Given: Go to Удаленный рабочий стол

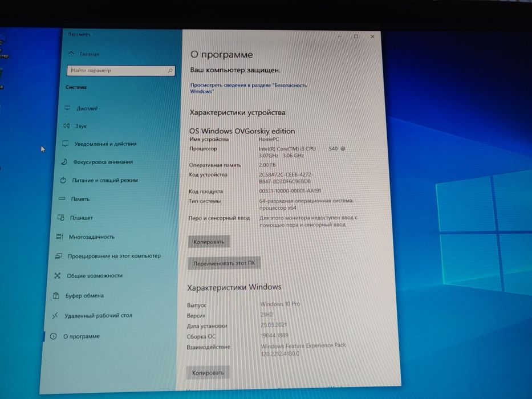Looking at the screenshot, I should pos(98,316).
